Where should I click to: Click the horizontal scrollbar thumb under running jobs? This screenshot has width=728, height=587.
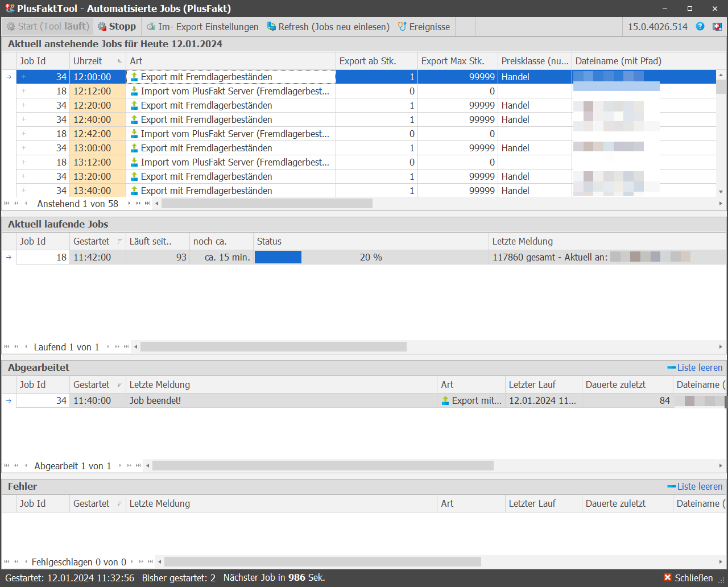(274, 346)
